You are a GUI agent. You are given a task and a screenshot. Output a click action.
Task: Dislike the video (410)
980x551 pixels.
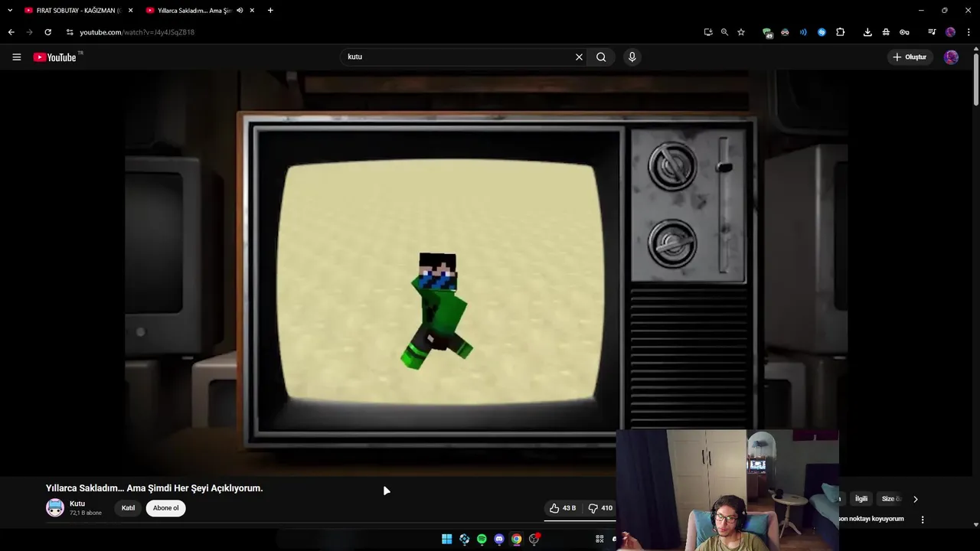[x=600, y=508]
